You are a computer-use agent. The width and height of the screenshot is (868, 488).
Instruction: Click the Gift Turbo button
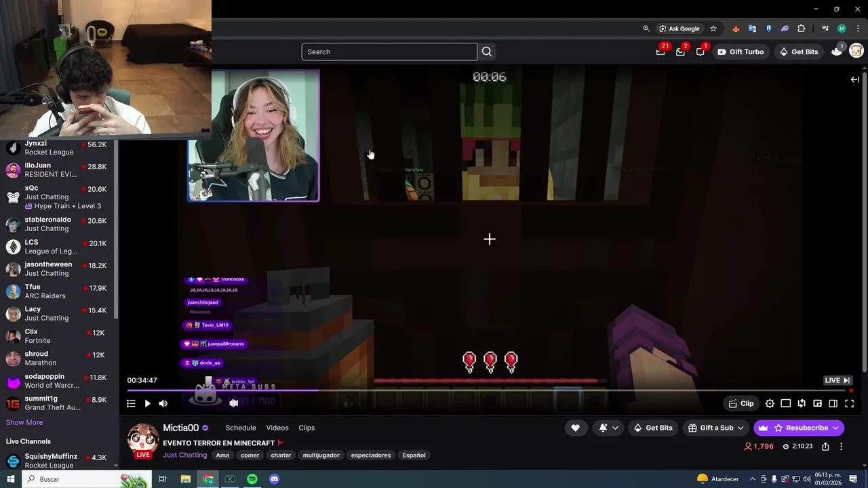point(740,52)
